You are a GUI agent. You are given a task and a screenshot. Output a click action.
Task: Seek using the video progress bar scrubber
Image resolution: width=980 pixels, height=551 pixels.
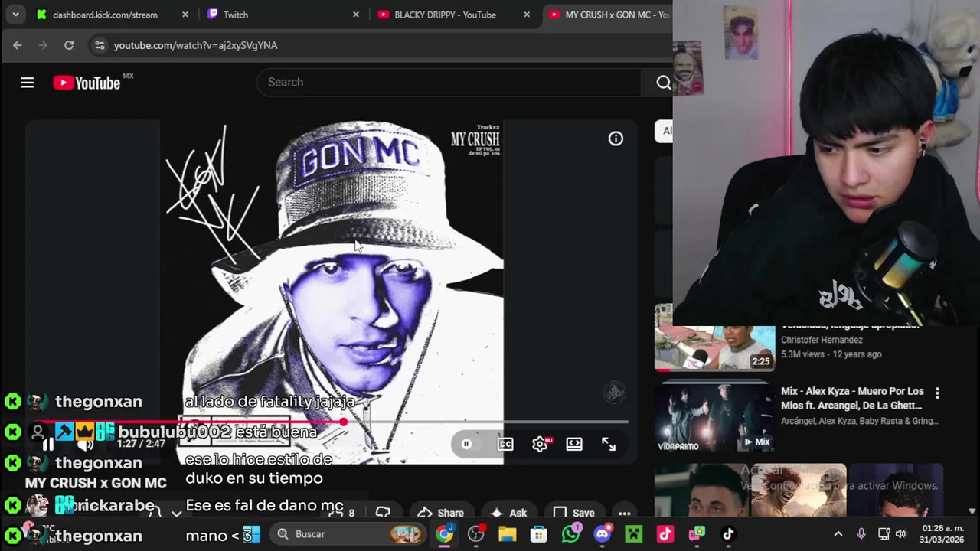click(343, 422)
